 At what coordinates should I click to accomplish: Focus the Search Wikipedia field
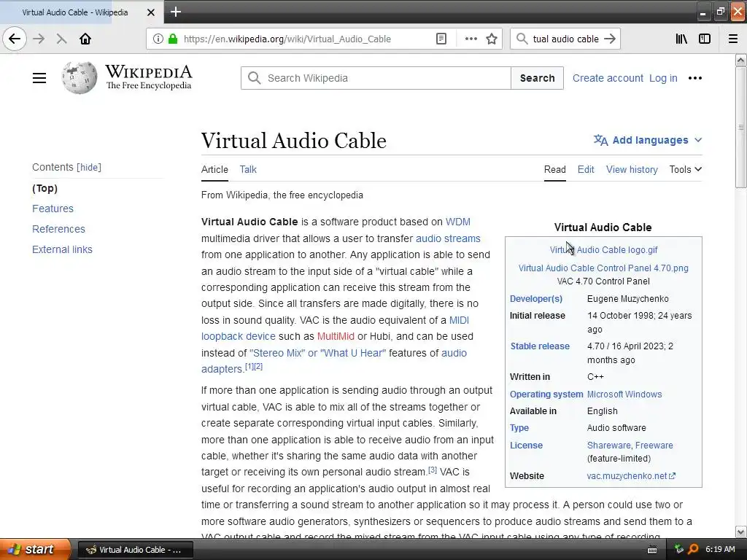point(376,78)
